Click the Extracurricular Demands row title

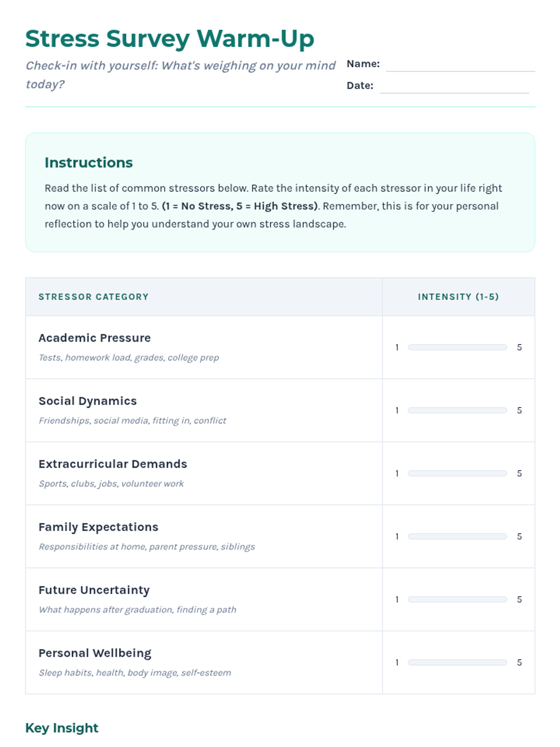coord(112,464)
